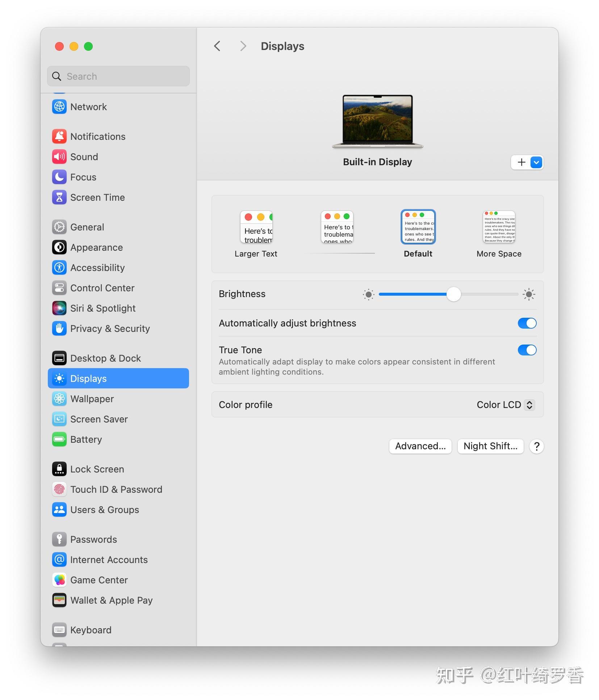Open the Displays settings icon in sidebar
Image resolution: width=599 pixels, height=700 pixels.
59,378
